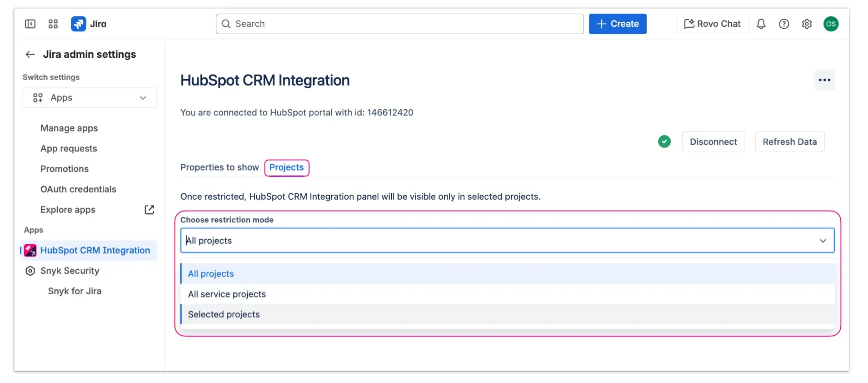Open the help question mark icon
Image resolution: width=868 pixels, height=383 pixels.
(x=784, y=24)
